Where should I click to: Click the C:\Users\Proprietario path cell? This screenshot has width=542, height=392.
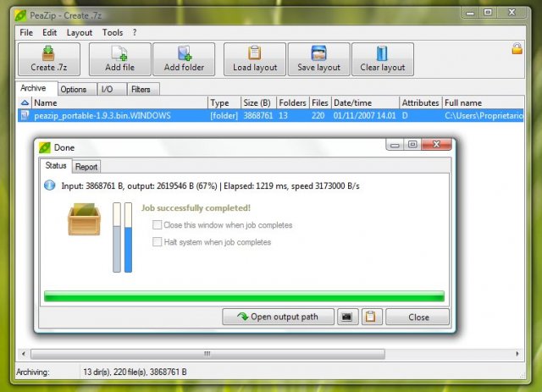click(x=484, y=115)
